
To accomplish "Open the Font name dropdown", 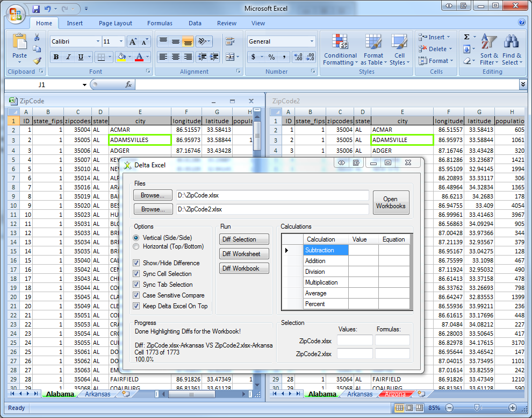I will click(98, 41).
